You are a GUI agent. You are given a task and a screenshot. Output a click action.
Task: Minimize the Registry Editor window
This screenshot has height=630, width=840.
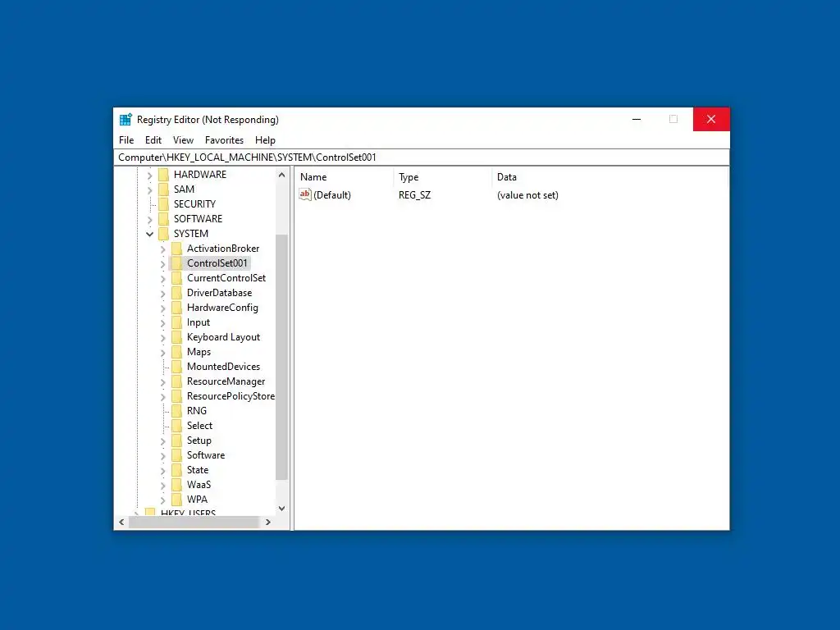(637, 119)
